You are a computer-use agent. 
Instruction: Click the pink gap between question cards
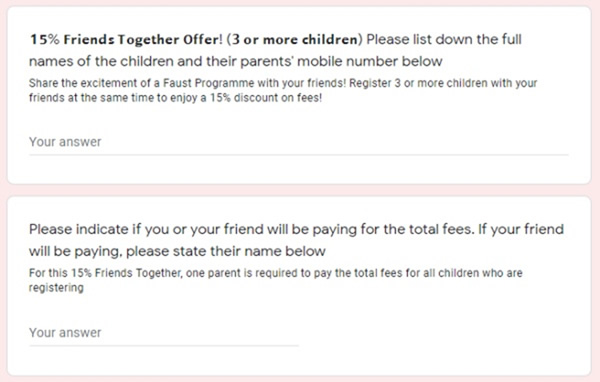[x=299, y=190]
